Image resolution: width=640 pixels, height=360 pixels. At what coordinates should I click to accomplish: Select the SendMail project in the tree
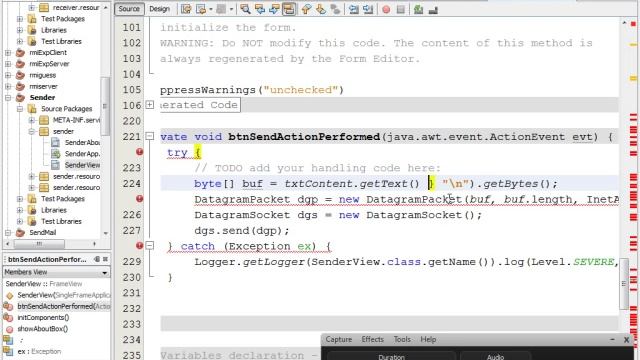pos(42,233)
